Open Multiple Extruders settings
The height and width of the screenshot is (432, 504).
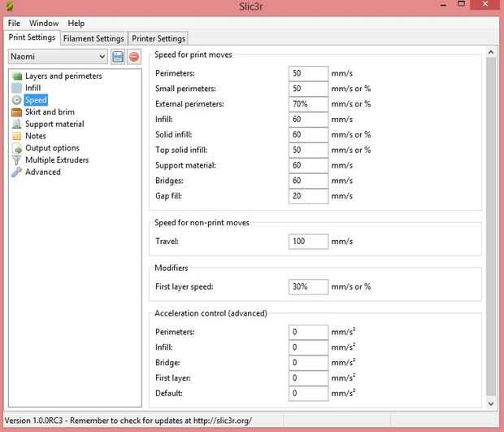[57, 160]
